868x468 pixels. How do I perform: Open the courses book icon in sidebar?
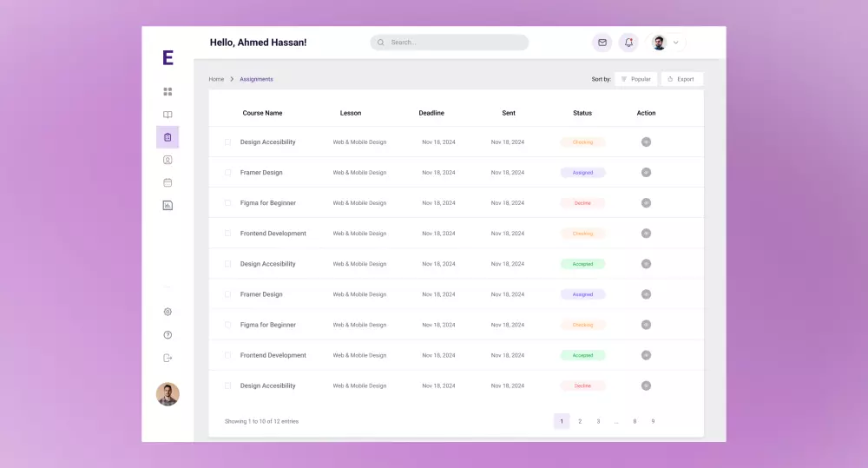(x=168, y=115)
